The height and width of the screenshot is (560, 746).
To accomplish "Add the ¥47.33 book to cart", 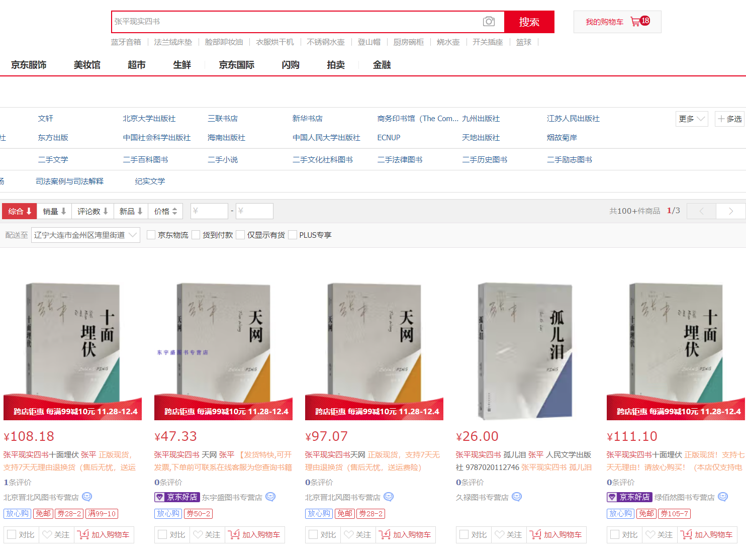I will pos(255,535).
